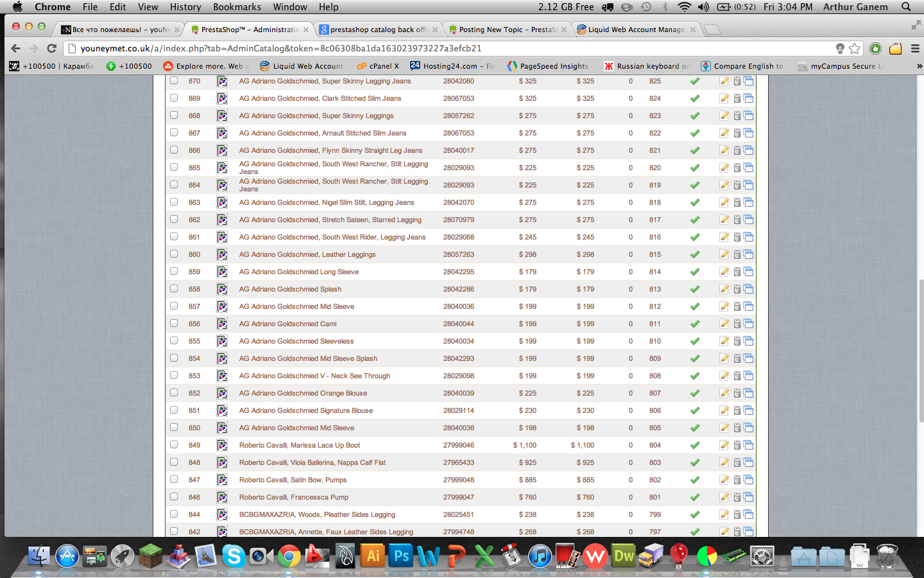Click the page vertical scrollbar thumb
Image resolution: width=924 pixels, height=578 pixels.
point(920,350)
